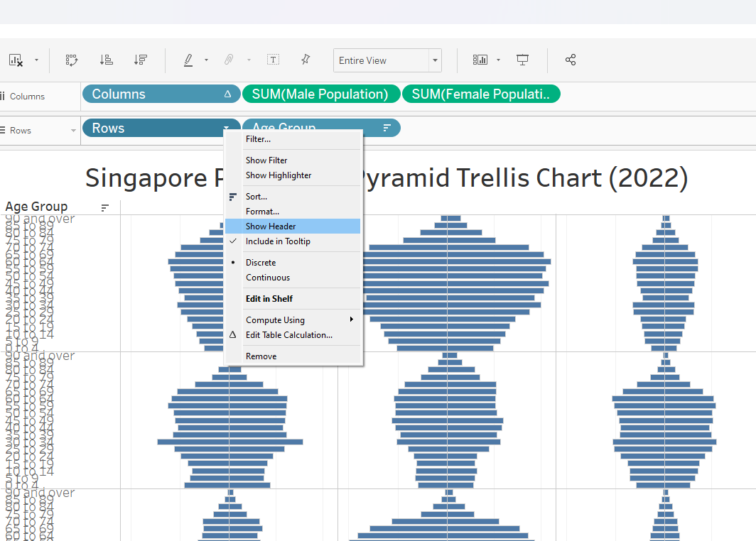Click the Fix Axes pin icon

coord(306,60)
